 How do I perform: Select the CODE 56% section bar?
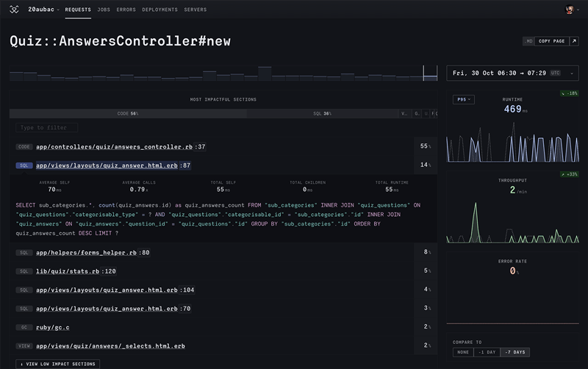[x=128, y=114]
